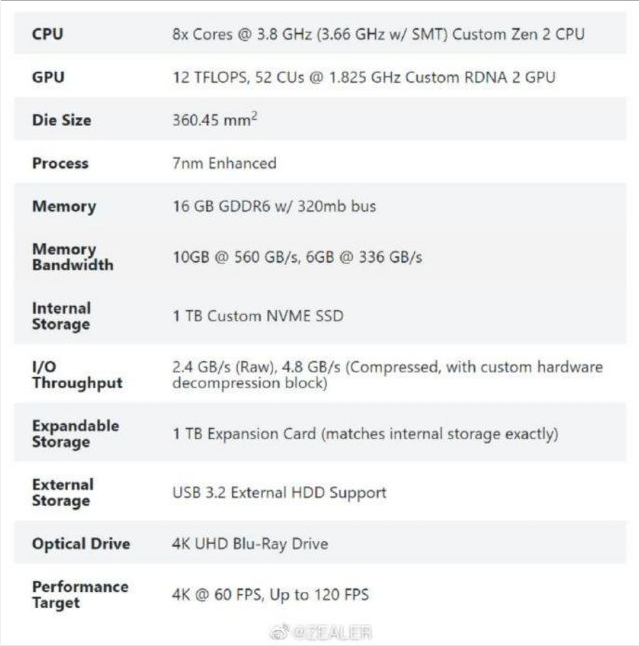The height and width of the screenshot is (646, 639).
Task: Click the 4K UHD Blu-Ray Drive value
Action: [x=250, y=544]
